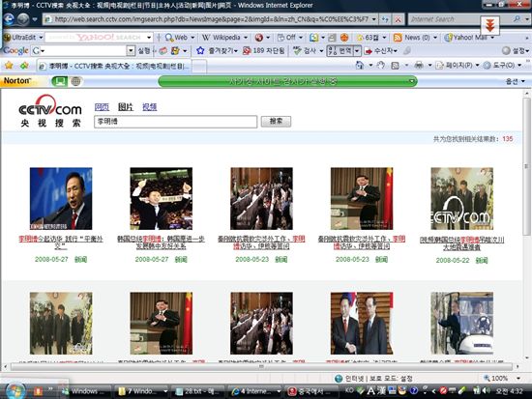This screenshot has height=399, width=532.
Task: Toggle the 189 blocked popup button
Action: coord(264,51)
